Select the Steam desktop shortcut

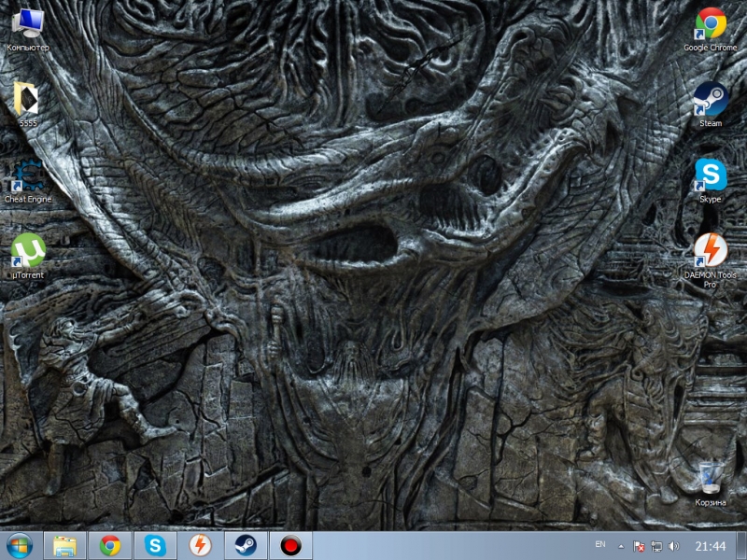710,105
